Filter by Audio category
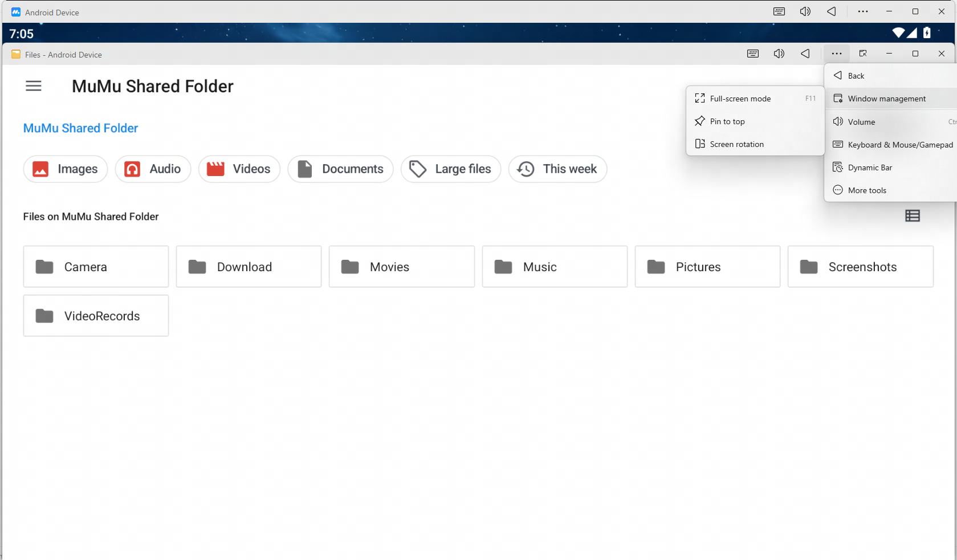Image resolution: width=957 pixels, height=560 pixels. (x=153, y=169)
